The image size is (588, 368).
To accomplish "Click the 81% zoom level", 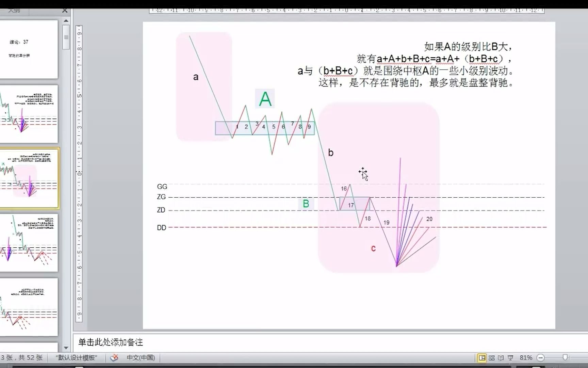I will 526,357.
